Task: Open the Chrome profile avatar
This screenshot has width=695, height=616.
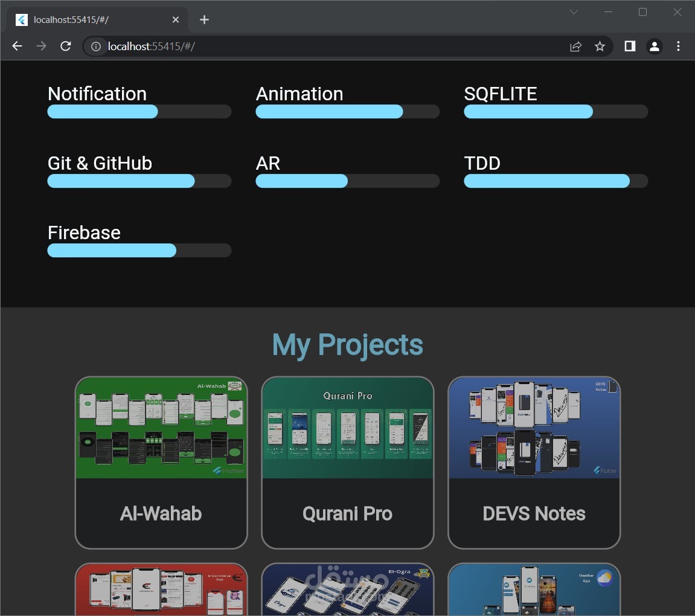Action: (654, 47)
